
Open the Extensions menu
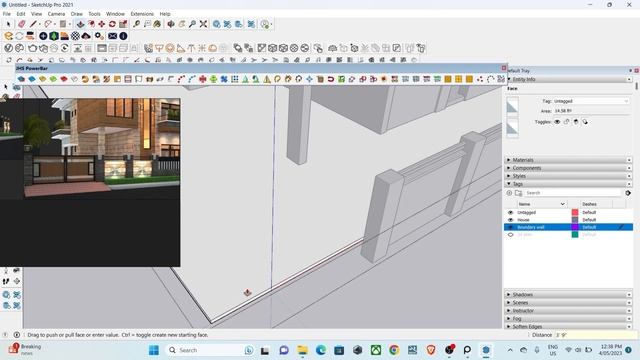[142, 14]
